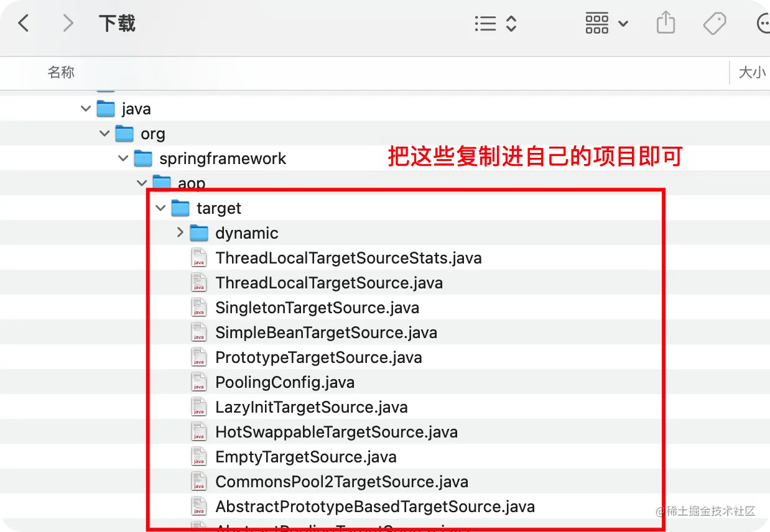770x532 pixels.
Task: Select the 'java' folder name
Action: [136, 109]
